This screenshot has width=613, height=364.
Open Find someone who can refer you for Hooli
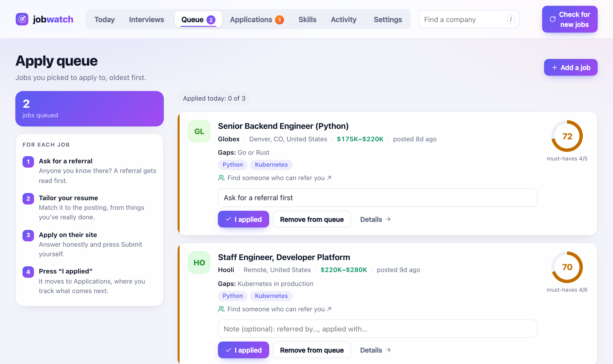(x=275, y=309)
